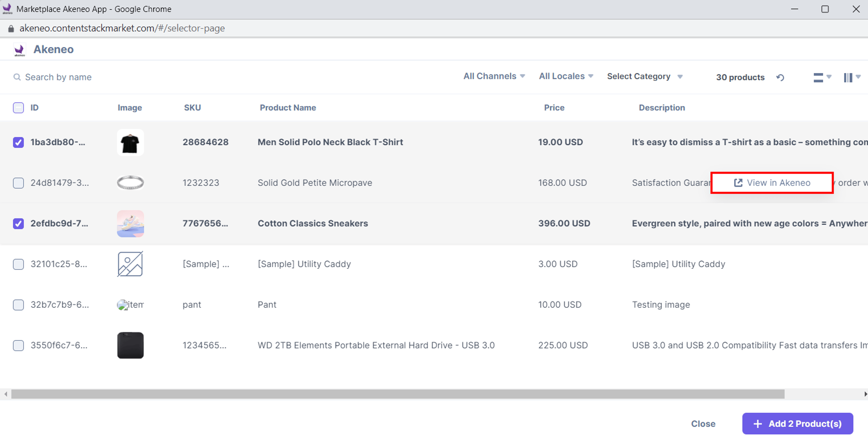Click Utility Caddy placeholder image icon

click(x=130, y=264)
